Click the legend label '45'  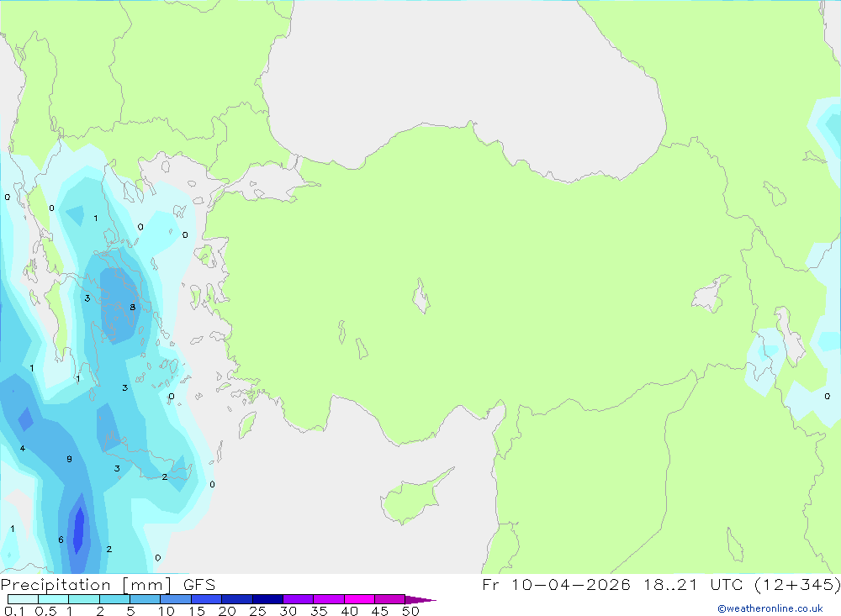(x=380, y=611)
